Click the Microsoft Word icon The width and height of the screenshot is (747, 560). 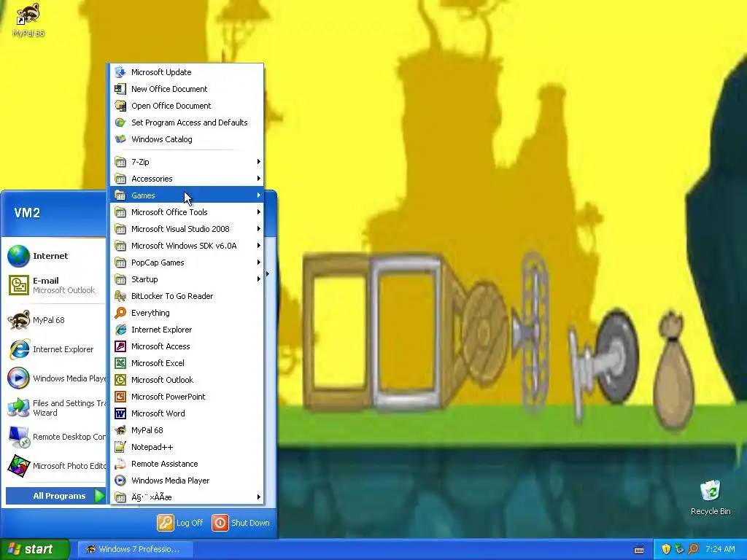coord(120,413)
